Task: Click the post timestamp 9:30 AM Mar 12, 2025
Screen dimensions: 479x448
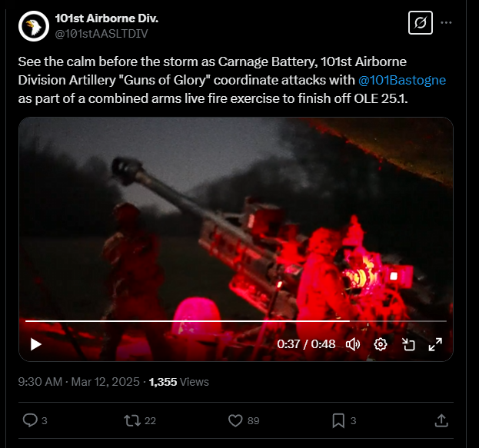Action: tap(79, 382)
